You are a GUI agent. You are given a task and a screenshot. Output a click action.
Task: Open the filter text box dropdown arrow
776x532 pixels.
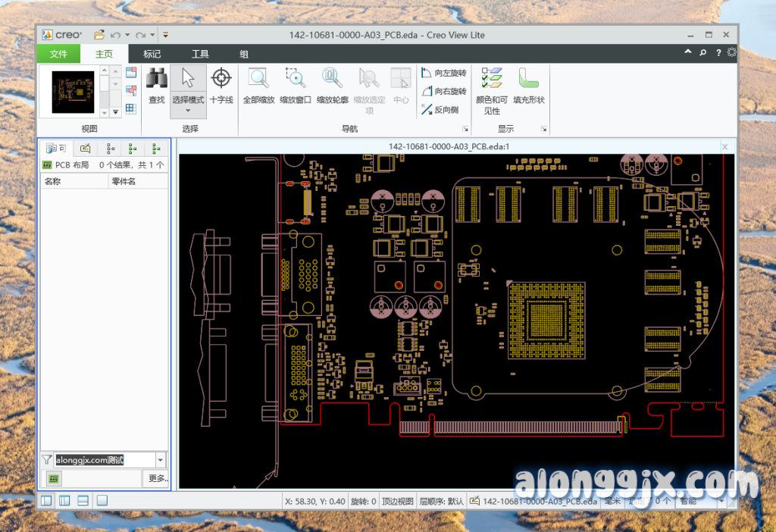point(160,460)
